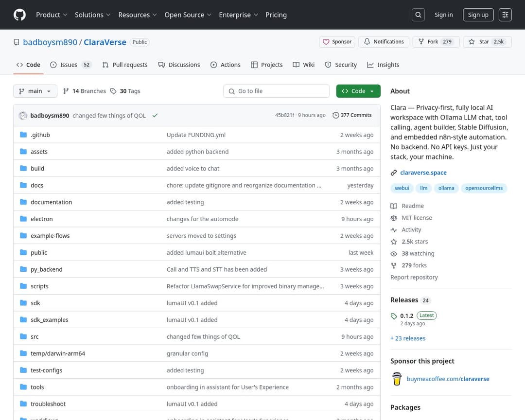525x420 pixels.
Task: View the 14 Branches list
Action: coord(85,91)
